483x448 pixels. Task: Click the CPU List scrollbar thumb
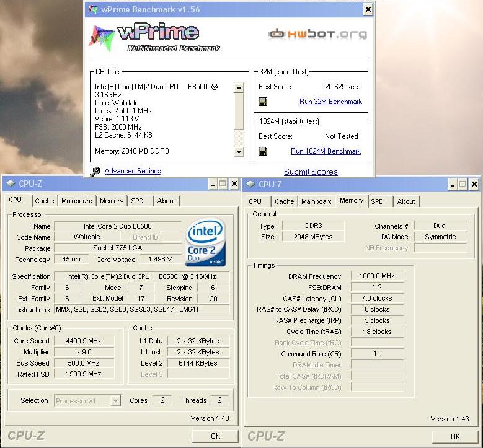click(x=239, y=112)
